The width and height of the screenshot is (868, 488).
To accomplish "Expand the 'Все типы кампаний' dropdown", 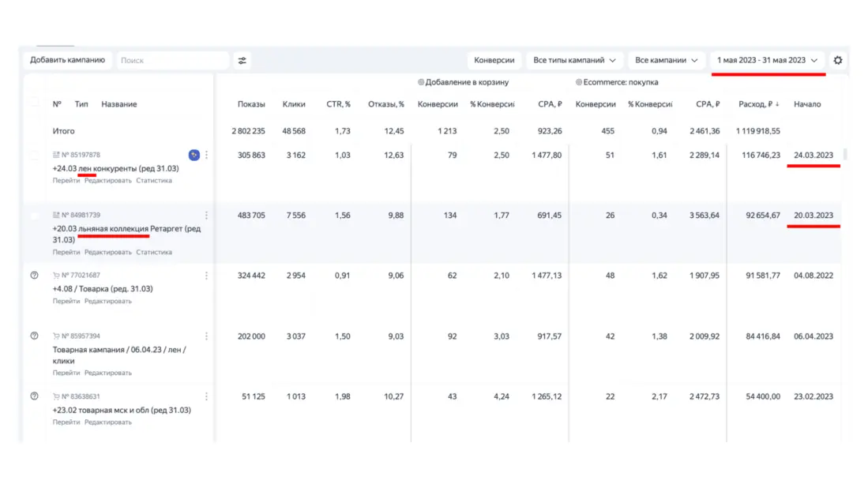I will pyautogui.click(x=574, y=60).
